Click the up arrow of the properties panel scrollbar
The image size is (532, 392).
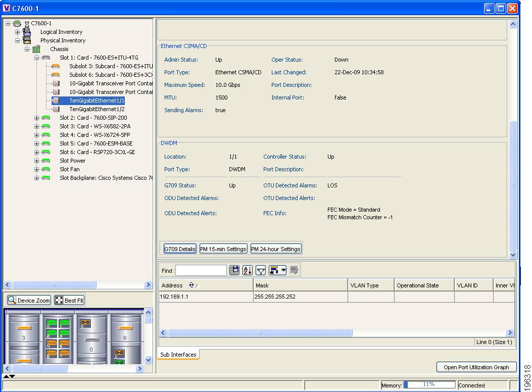(x=513, y=24)
